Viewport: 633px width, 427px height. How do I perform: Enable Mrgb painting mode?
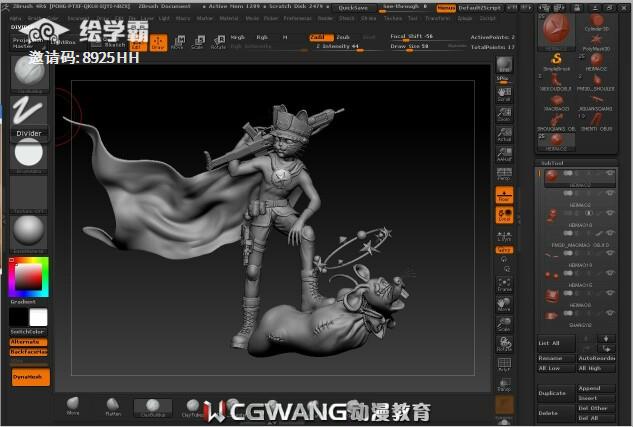(237, 37)
